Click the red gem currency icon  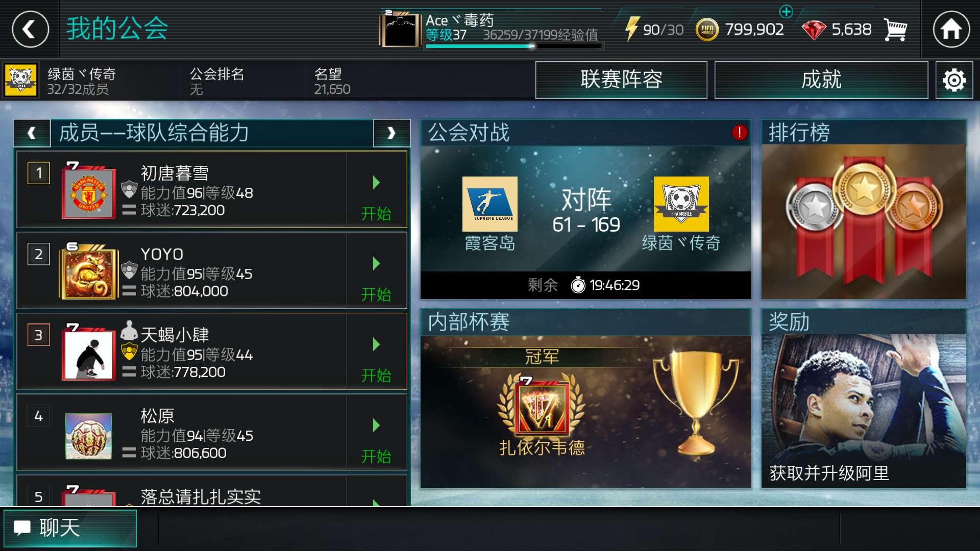(814, 30)
